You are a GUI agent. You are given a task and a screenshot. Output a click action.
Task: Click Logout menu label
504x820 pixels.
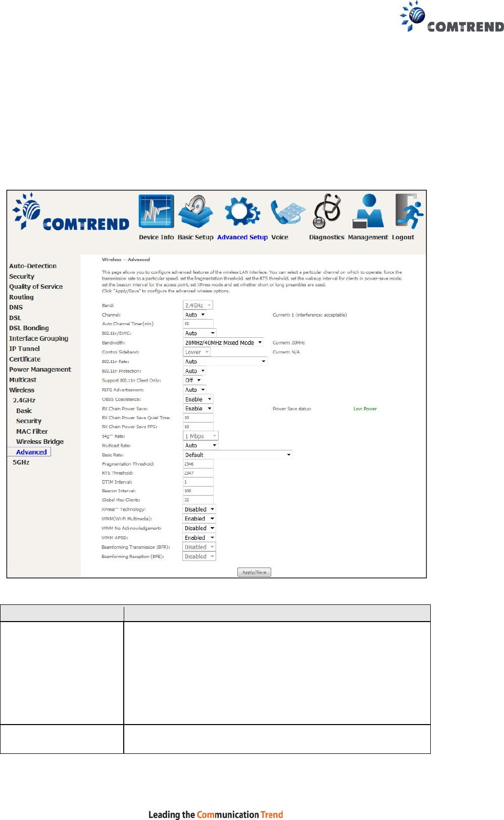[403, 237]
